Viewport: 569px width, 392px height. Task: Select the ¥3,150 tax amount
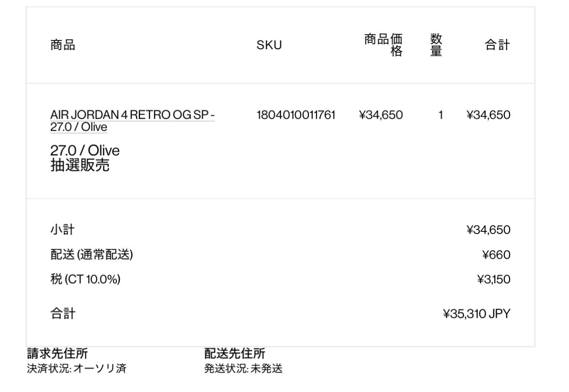pos(492,280)
